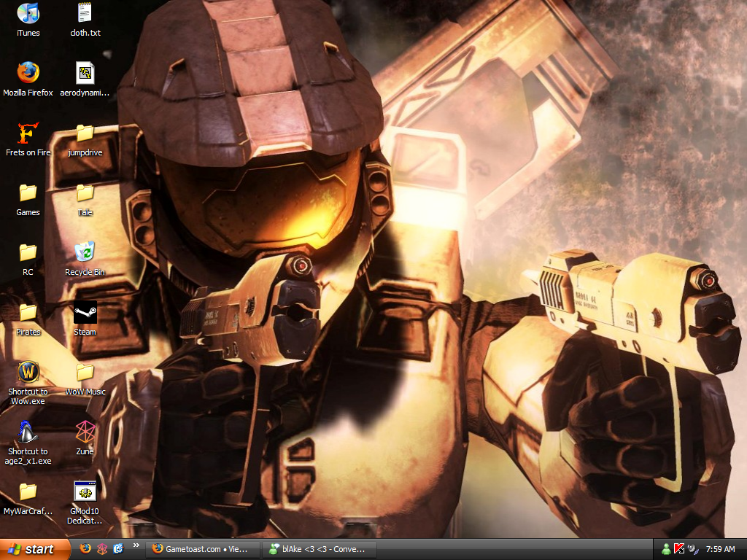This screenshot has height=560, width=747.
Task: Click the 7:59 AM system clock
Action: pyautogui.click(x=720, y=549)
